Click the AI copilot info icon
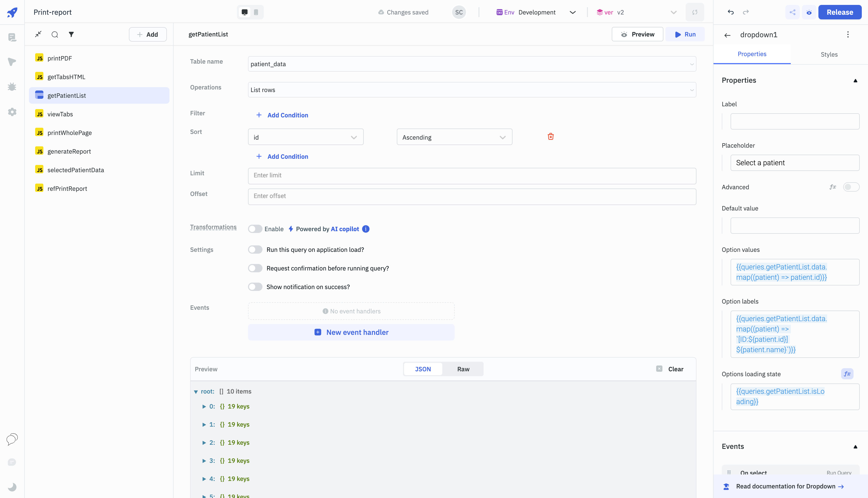 [366, 229]
